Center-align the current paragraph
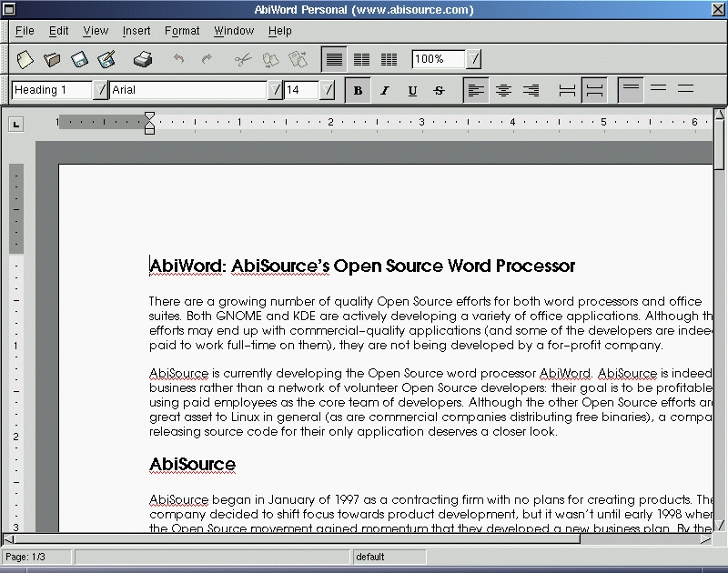 (x=503, y=90)
